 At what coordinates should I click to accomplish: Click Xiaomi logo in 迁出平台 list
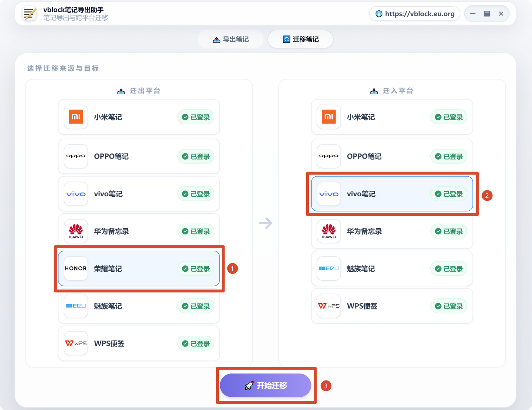(x=76, y=117)
